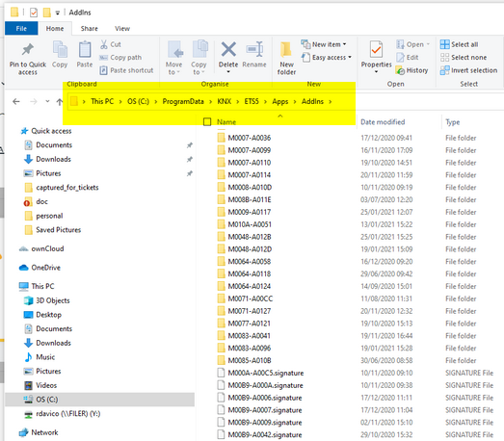Open the File menu tab
The height and width of the screenshot is (441, 504).
point(21,29)
